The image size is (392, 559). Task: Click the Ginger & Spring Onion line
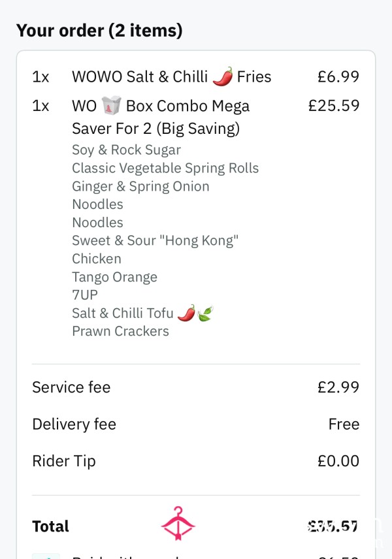[x=140, y=187]
